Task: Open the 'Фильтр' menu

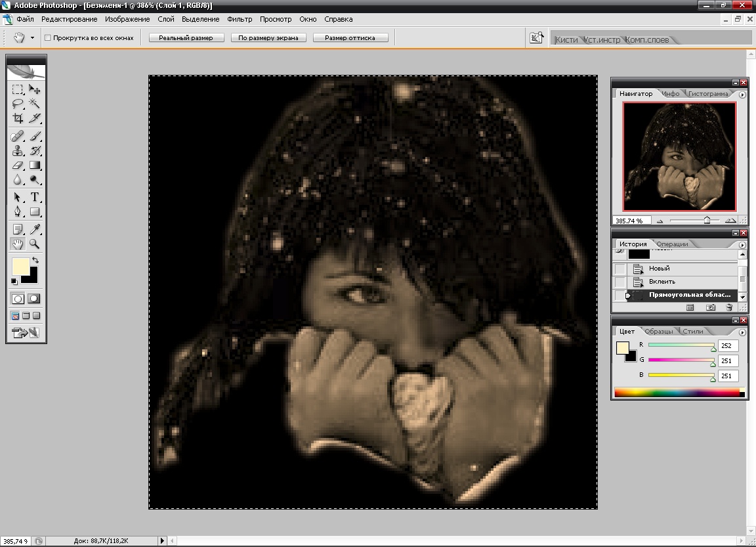Action: click(x=240, y=19)
